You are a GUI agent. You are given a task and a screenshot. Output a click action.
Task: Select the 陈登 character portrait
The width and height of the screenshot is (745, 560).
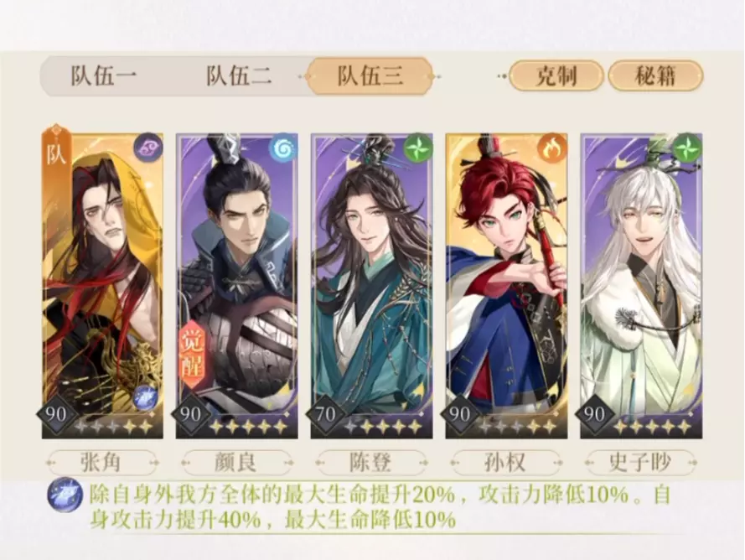(x=371, y=285)
